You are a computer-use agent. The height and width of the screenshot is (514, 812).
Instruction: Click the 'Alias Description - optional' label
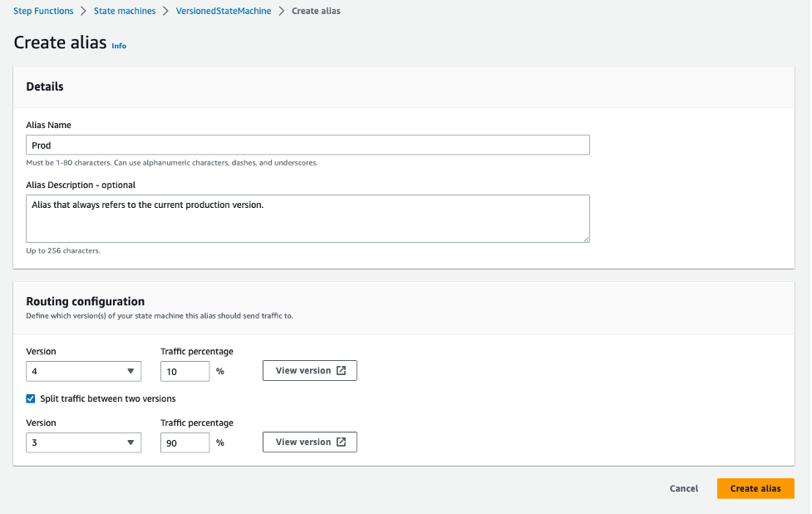coord(81,185)
